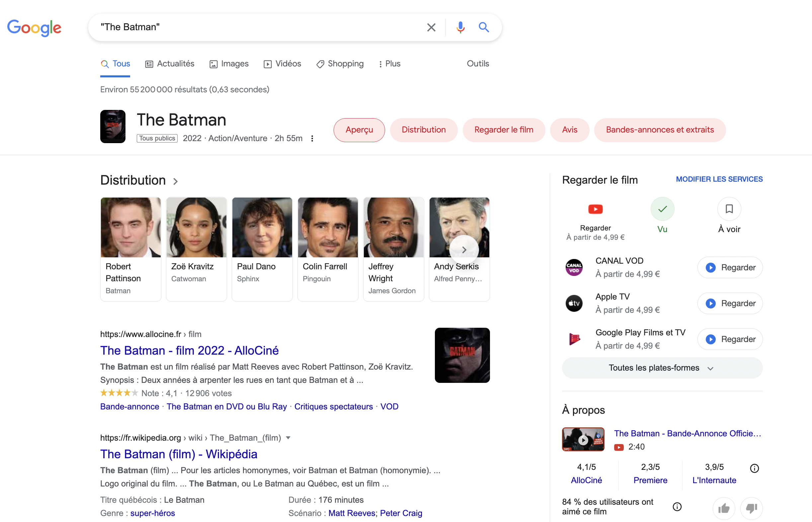Image resolution: width=812 pixels, height=522 pixels.
Task: Select the Aperçu chip
Action: (x=359, y=130)
